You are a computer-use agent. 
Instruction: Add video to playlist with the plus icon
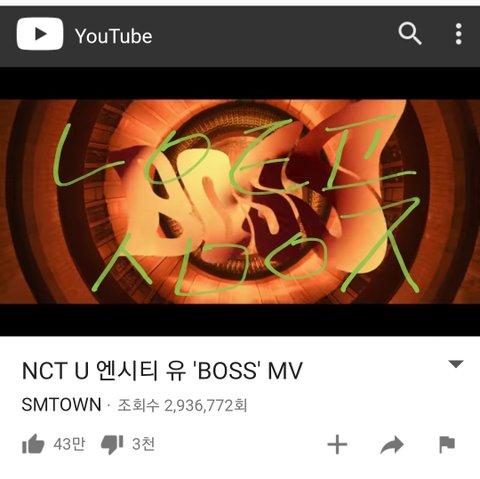pos(337,444)
